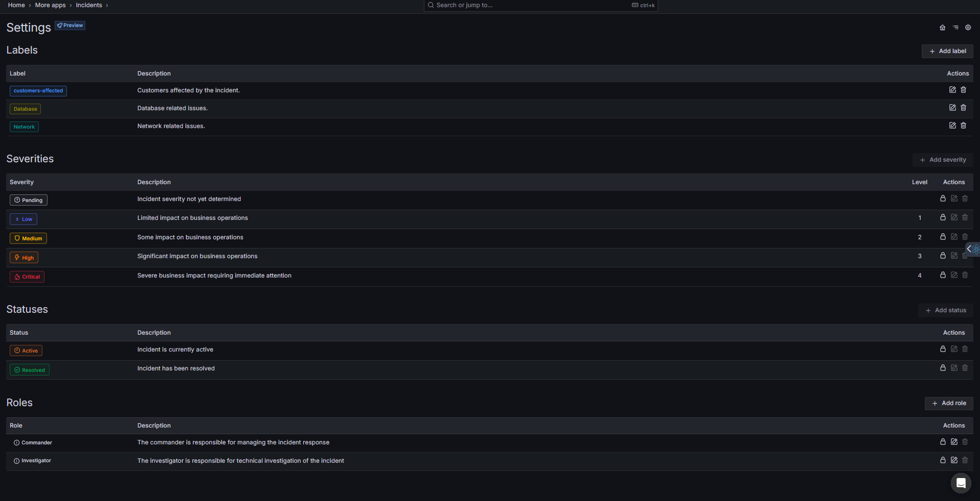Click the Add label button

(947, 51)
